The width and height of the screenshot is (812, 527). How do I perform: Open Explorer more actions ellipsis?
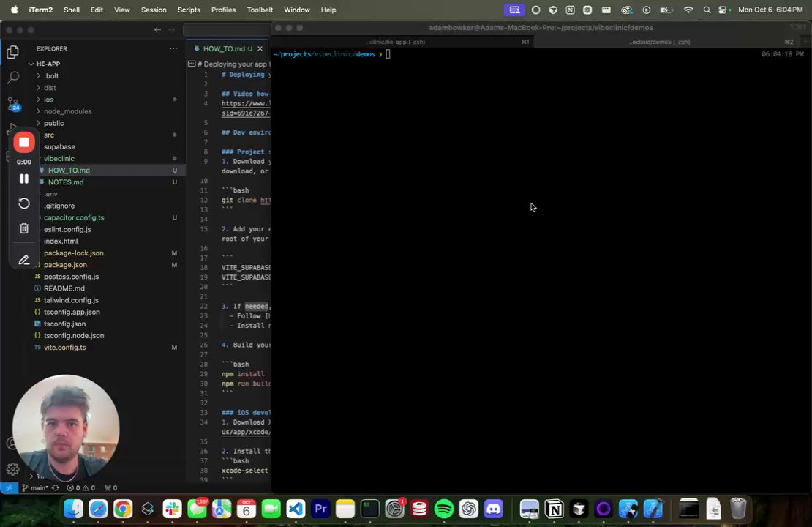pos(173,49)
